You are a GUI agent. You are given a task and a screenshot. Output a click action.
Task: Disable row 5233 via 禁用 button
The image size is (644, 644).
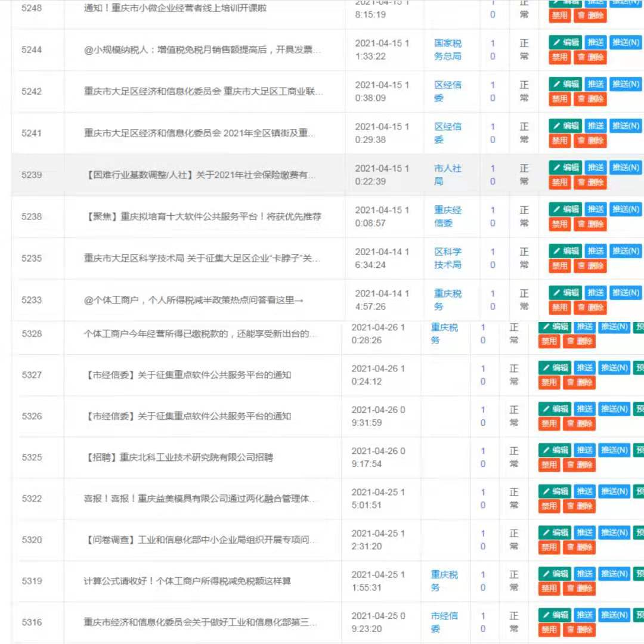click(x=559, y=308)
